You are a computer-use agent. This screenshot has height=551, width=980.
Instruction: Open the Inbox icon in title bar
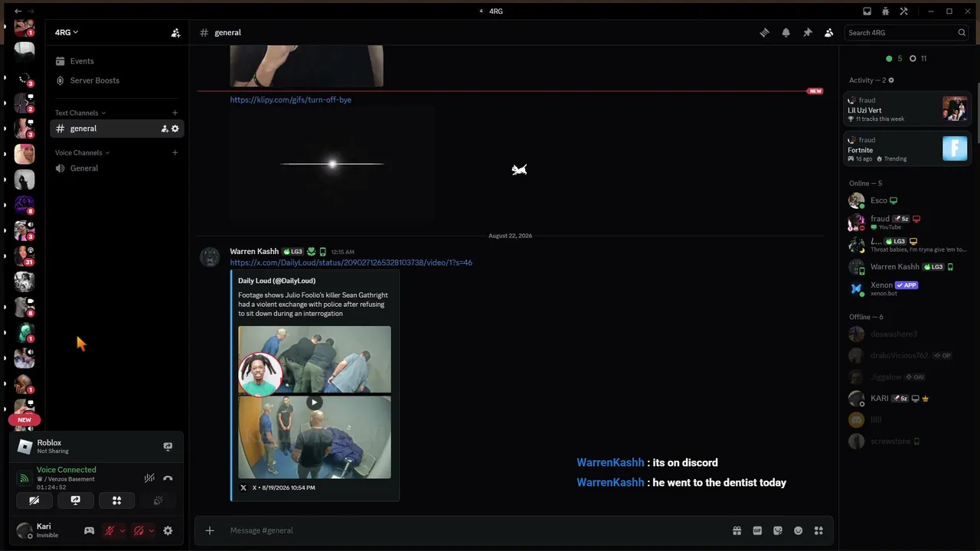(x=867, y=11)
